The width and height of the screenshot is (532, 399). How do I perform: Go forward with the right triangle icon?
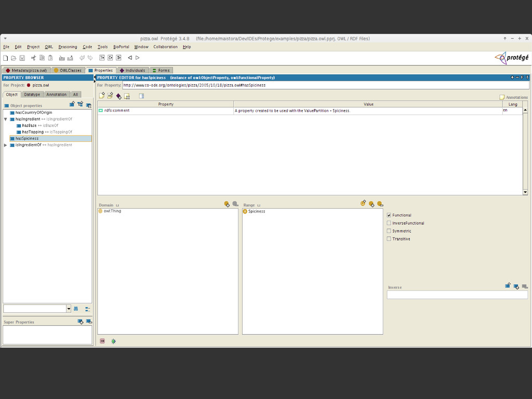pyautogui.click(x=137, y=58)
